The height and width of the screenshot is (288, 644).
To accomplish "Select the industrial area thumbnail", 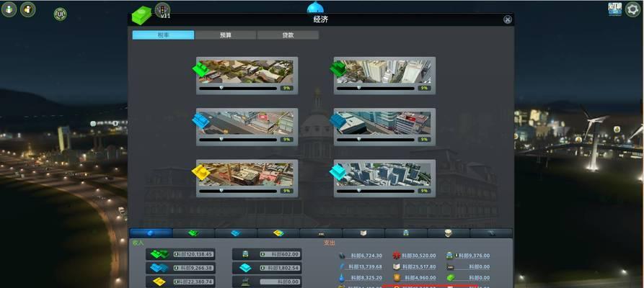I will click(247, 175).
